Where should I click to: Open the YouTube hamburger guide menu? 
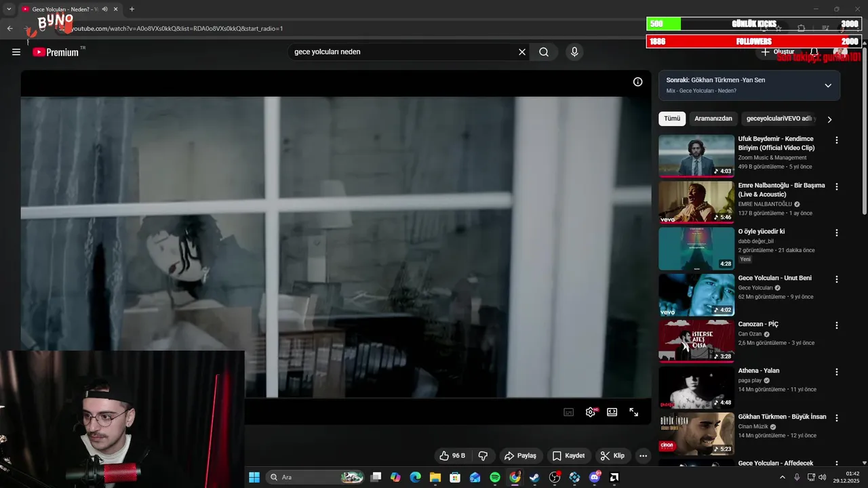pos(16,52)
